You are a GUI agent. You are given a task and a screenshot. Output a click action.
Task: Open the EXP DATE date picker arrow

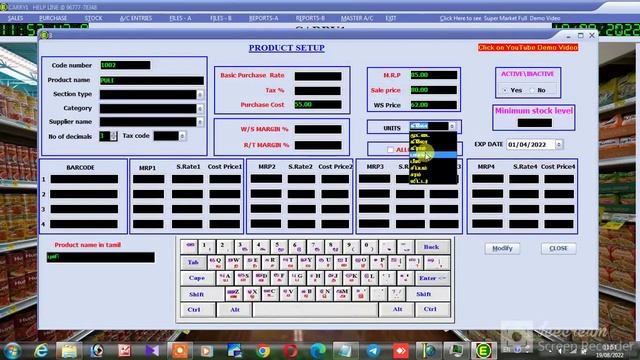tap(559, 144)
